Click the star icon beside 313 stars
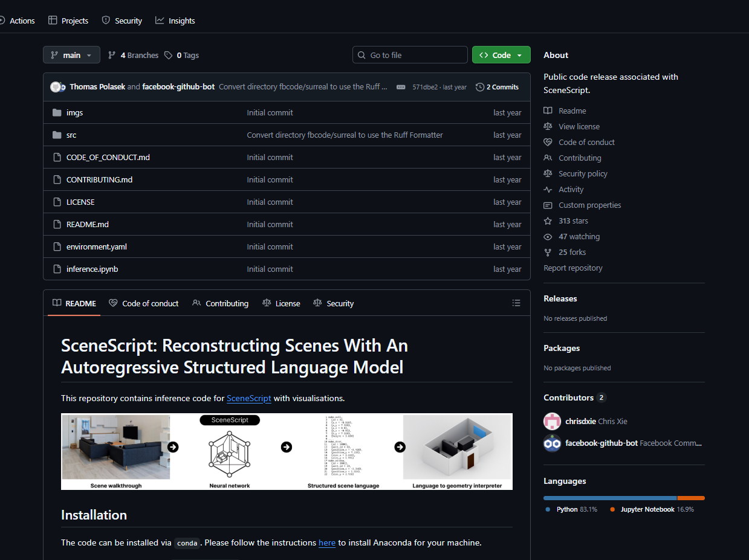This screenshot has height=560, width=749. point(548,220)
